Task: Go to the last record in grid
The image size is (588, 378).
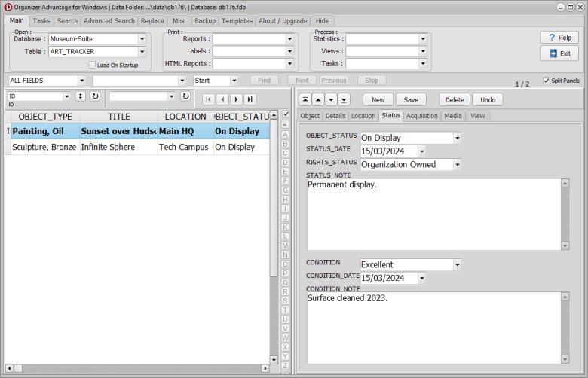Action: tap(250, 99)
